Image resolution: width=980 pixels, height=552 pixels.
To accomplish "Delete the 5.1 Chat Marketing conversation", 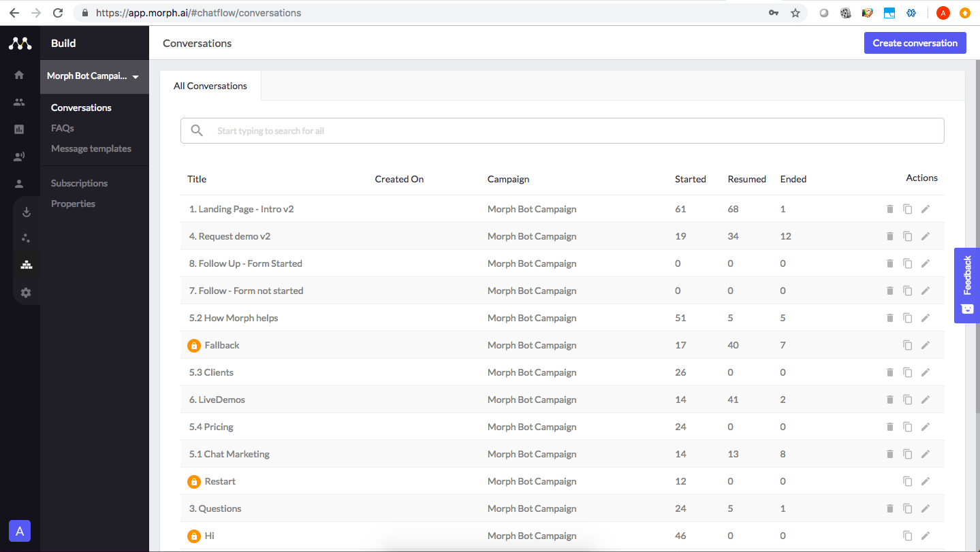I will pos(889,454).
